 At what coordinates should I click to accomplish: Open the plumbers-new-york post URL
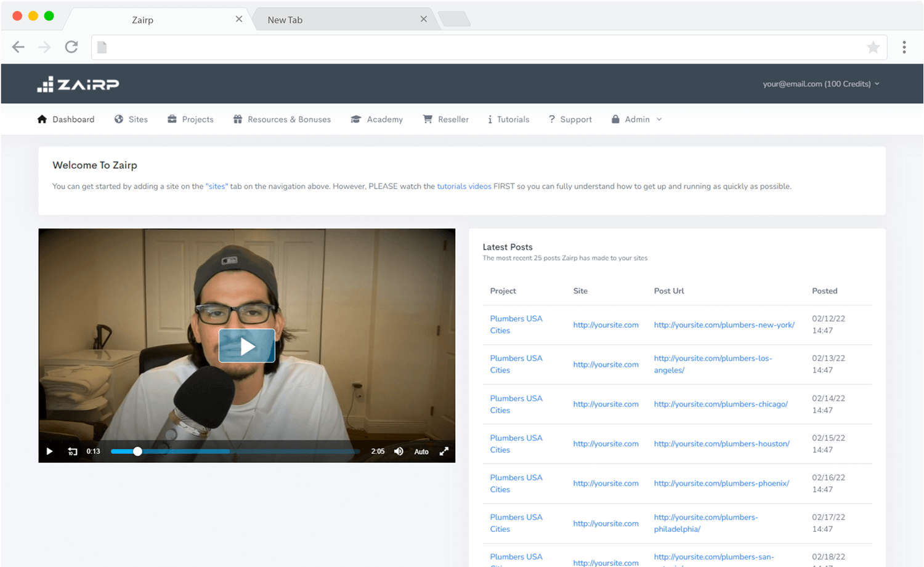pyautogui.click(x=724, y=325)
